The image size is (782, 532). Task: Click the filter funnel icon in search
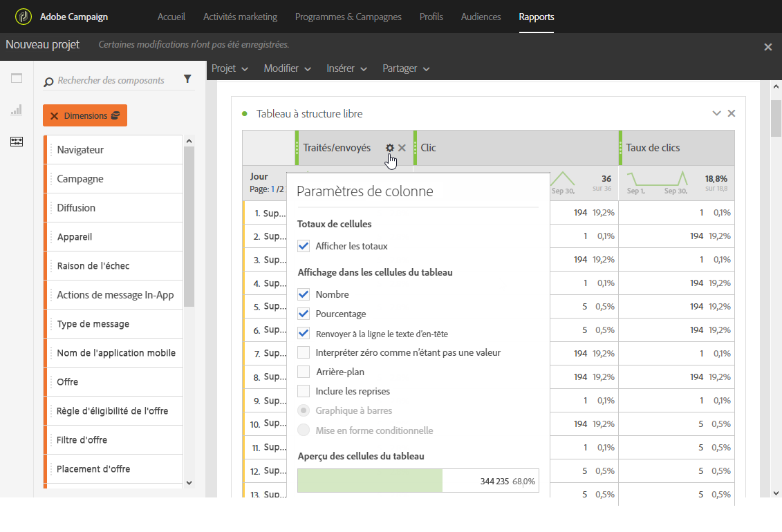point(187,79)
